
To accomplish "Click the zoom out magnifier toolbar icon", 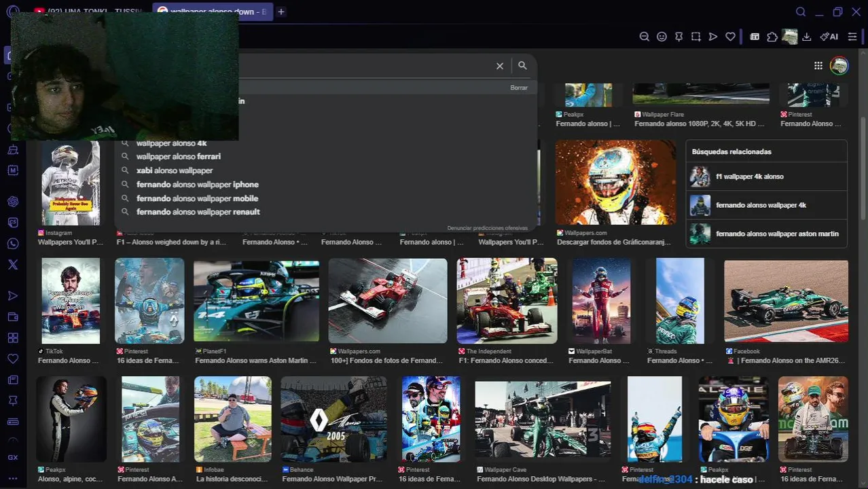I will (x=645, y=37).
